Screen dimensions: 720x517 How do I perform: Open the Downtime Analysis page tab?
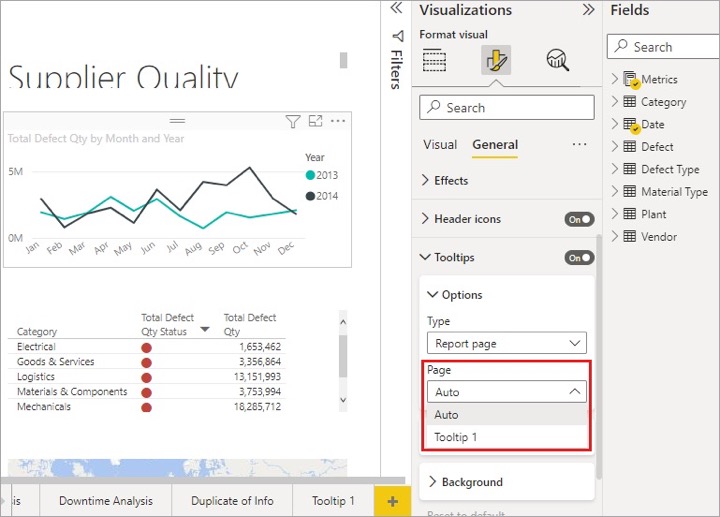[x=106, y=501]
